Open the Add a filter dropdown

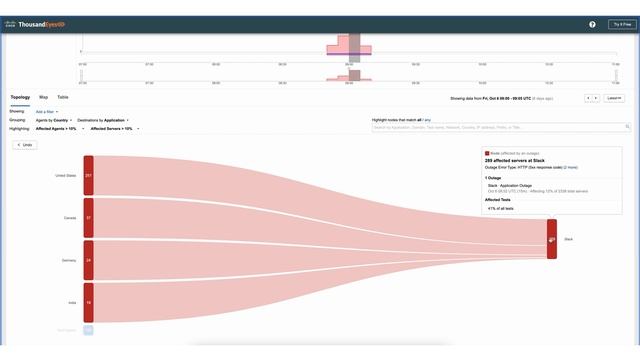[47, 112]
